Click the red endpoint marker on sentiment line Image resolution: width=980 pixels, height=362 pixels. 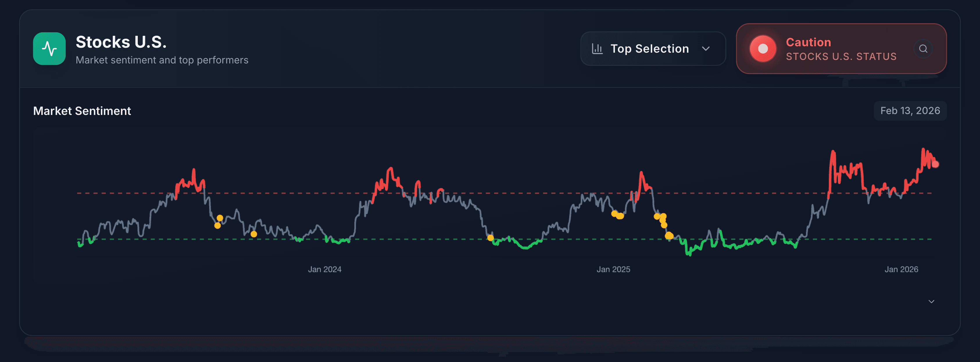pos(935,164)
